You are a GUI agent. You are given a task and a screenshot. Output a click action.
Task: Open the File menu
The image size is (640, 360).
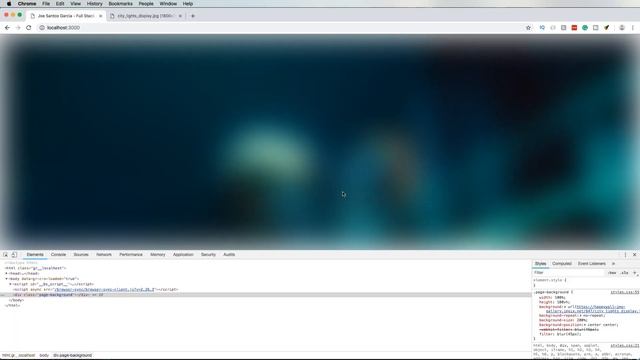pos(46,4)
